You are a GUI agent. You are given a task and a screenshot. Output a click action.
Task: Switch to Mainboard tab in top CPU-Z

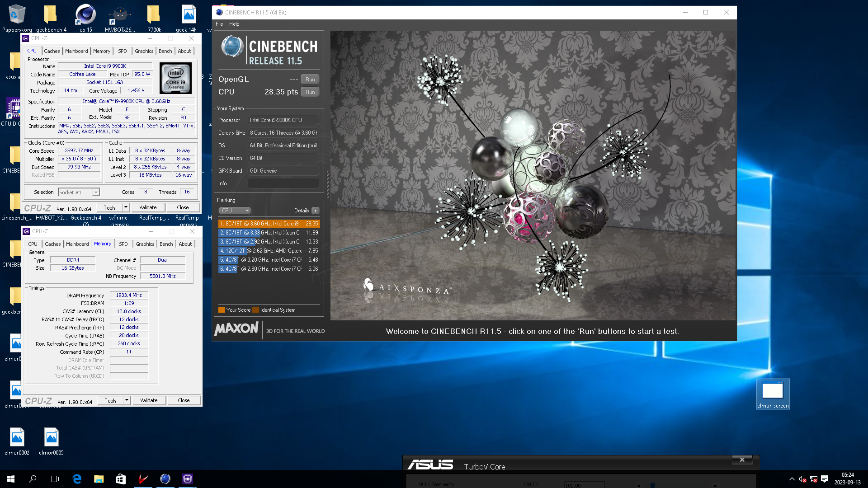76,51
